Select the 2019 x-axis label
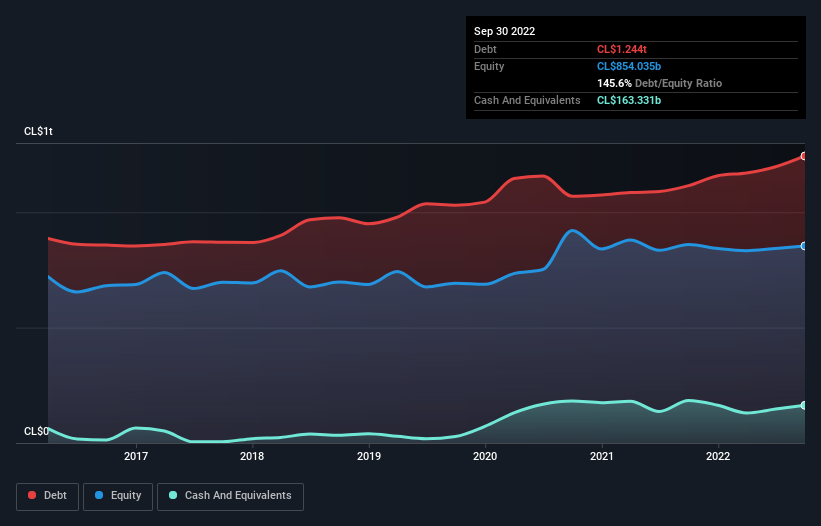Viewport: 821px width, 526px height. tap(369, 456)
